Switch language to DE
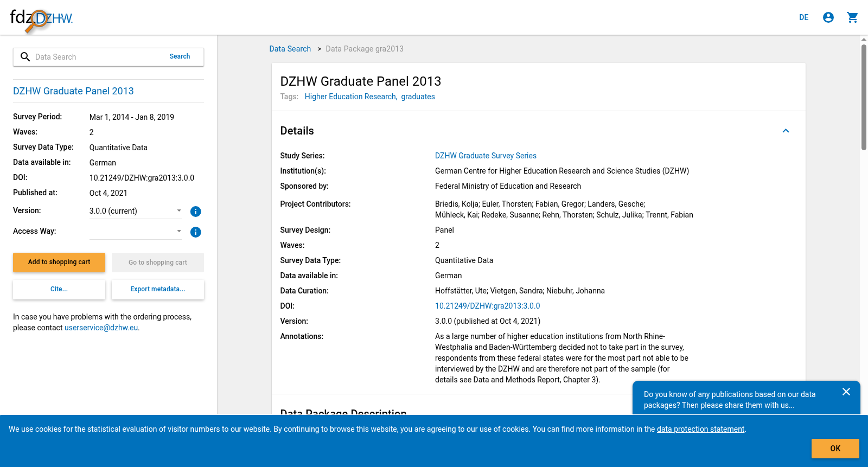The height and width of the screenshot is (467, 868). click(804, 17)
